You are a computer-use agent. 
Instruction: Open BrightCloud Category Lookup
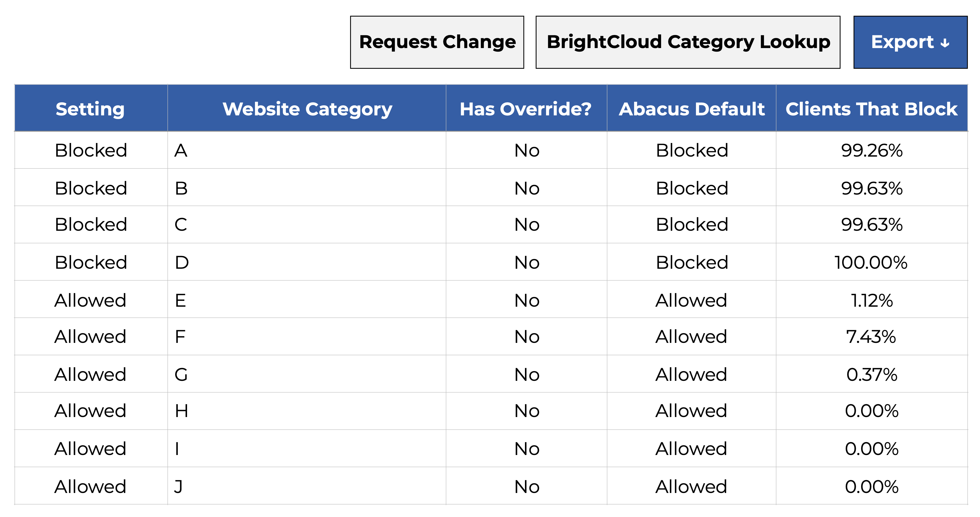point(687,42)
